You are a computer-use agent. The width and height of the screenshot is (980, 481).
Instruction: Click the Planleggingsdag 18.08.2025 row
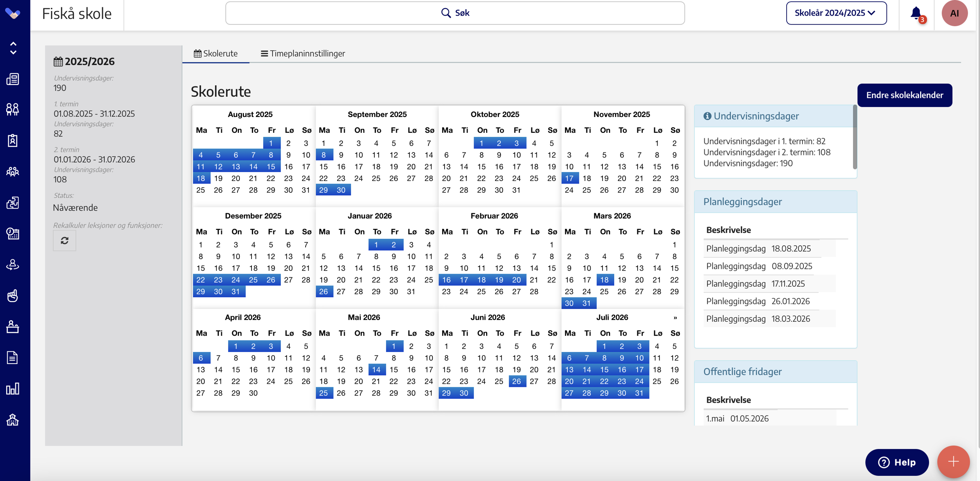pos(769,249)
